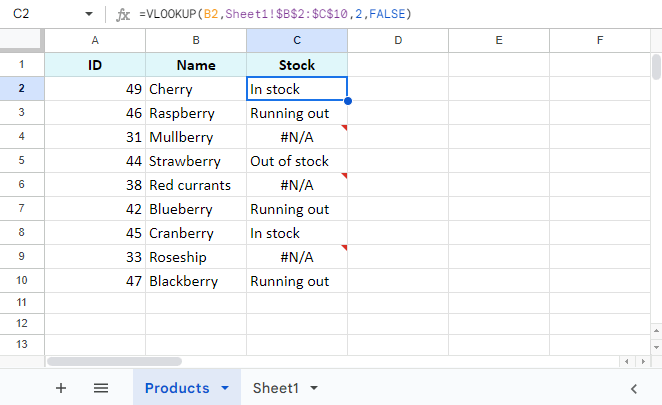Screen dimensions: 662x405
Task: Click the Running out cell for Blackberry
Action: (297, 281)
